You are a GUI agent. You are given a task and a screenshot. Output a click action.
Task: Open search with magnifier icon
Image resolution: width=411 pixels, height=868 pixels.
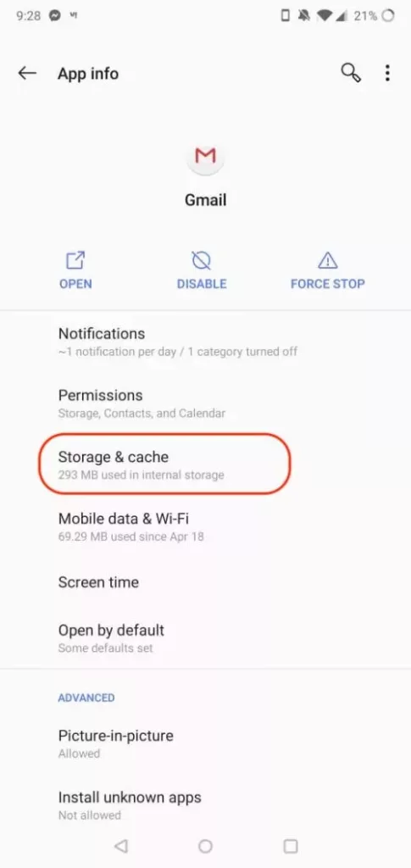click(351, 73)
